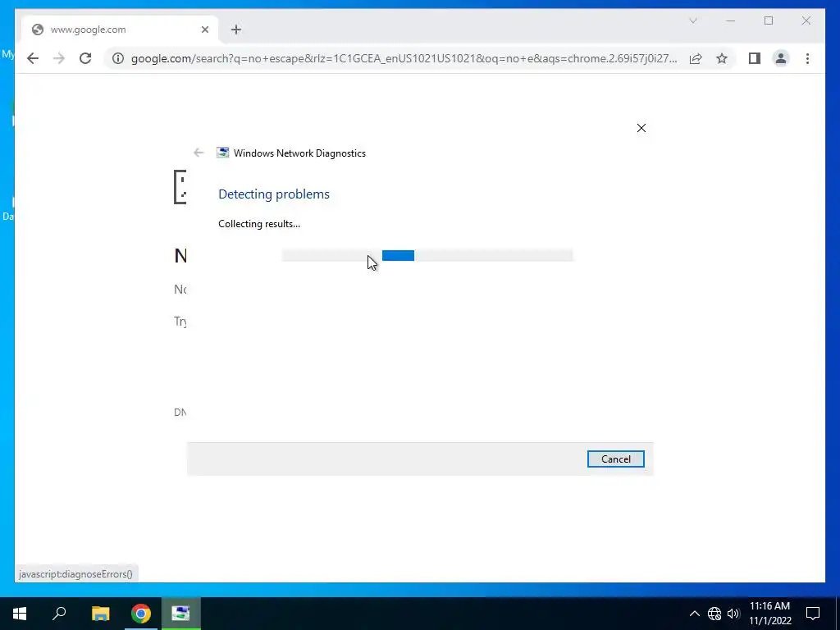Click the Chrome back arrow
840x630 pixels.
[x=33, y=58]
